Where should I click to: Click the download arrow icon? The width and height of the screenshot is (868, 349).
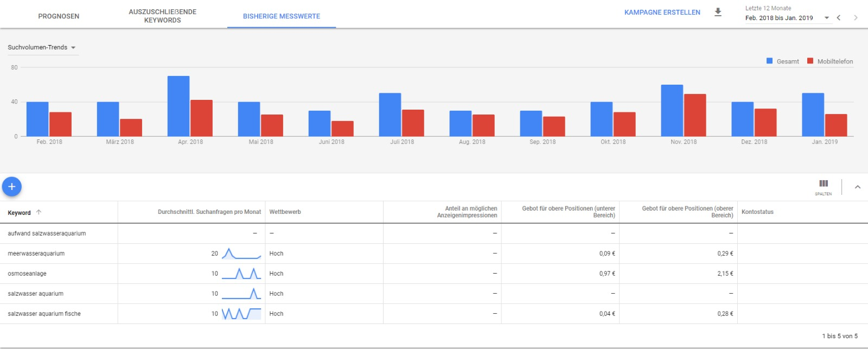click(x=718, y=12)
